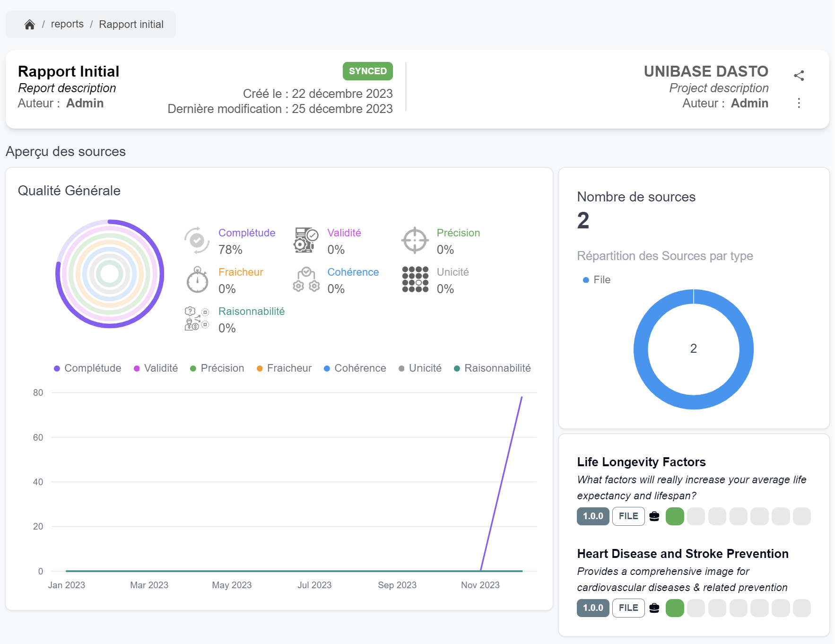Click the blue File donut chart ring
Screen dimensions: 835x644
click(640, 349)
